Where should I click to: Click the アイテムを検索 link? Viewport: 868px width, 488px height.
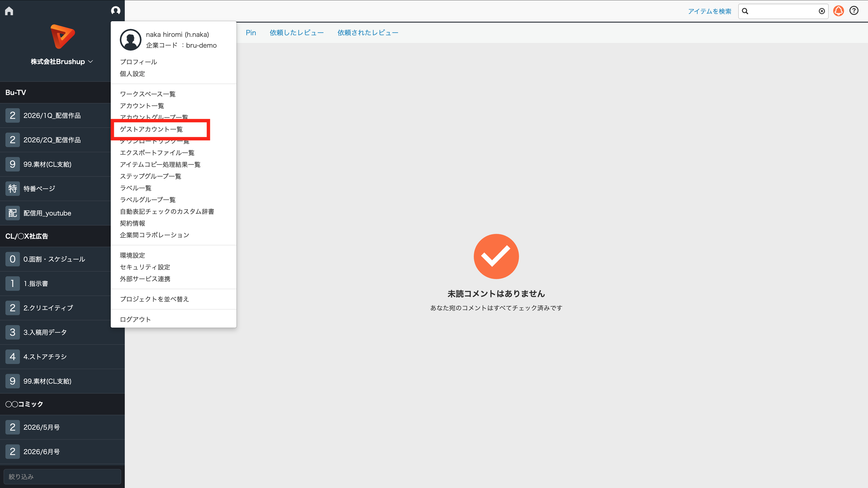(x=710, y=12)
